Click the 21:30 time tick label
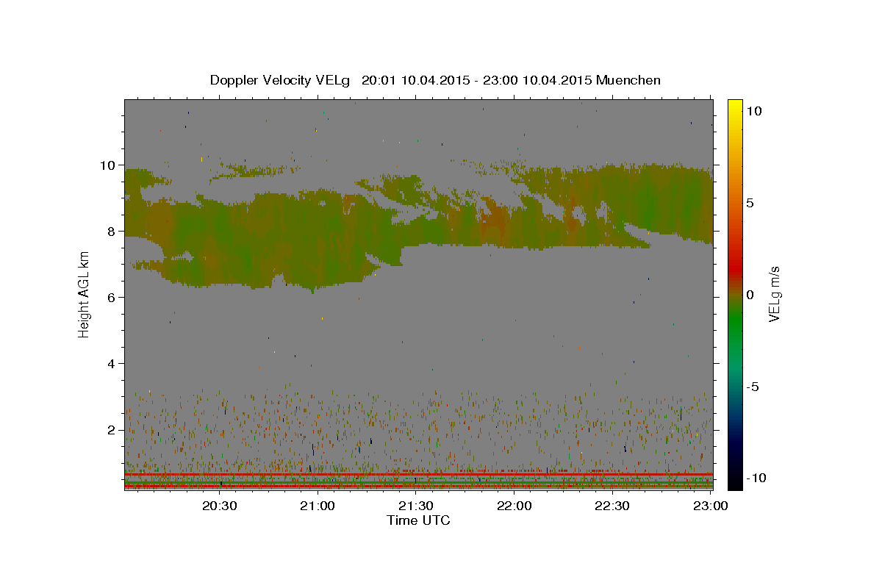Viewport: 882px width, 588px height. point(415,506)
